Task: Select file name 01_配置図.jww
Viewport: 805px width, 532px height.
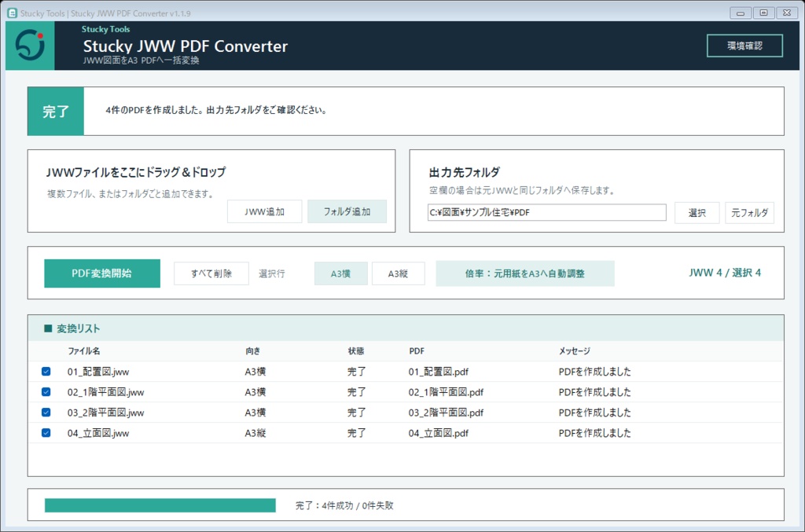Action: pyautogui.click(x=98, y=372)
